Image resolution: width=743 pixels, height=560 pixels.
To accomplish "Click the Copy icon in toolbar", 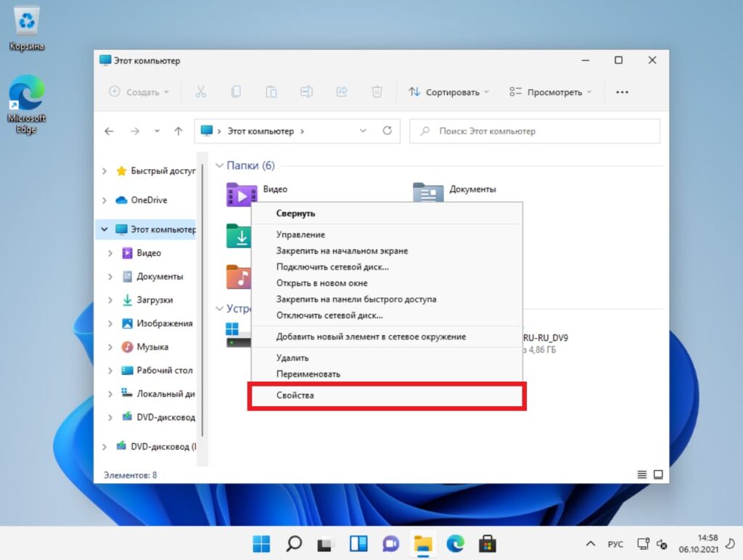I will (x=236, y=92).
